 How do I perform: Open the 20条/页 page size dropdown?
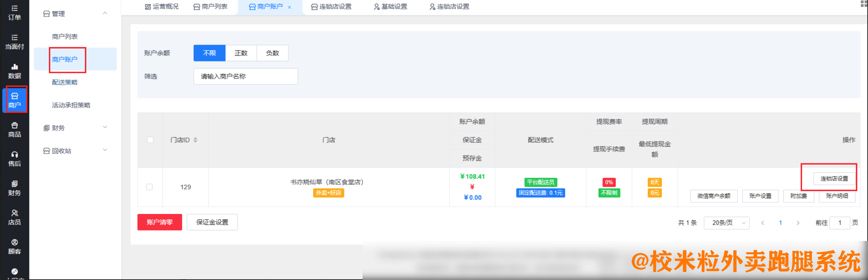click(726, 223)
